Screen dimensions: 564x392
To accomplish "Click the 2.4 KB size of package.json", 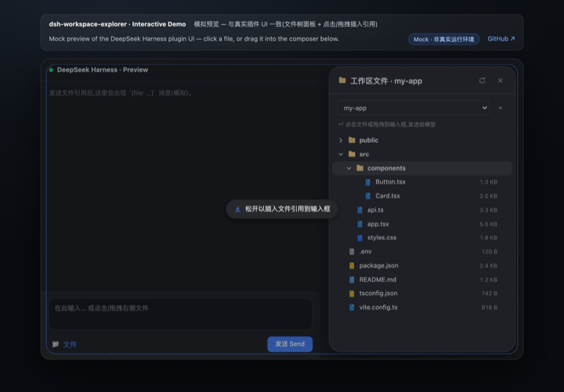I will (489, 265).
